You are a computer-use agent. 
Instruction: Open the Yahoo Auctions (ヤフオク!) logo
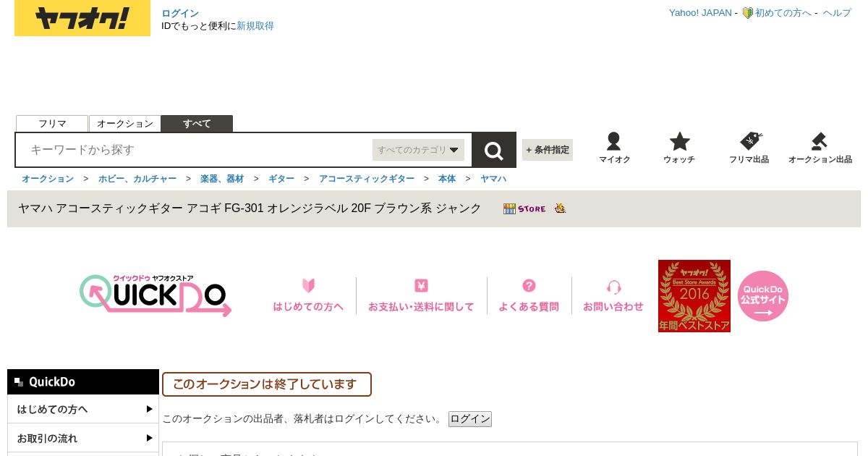(x=82, y=18)
